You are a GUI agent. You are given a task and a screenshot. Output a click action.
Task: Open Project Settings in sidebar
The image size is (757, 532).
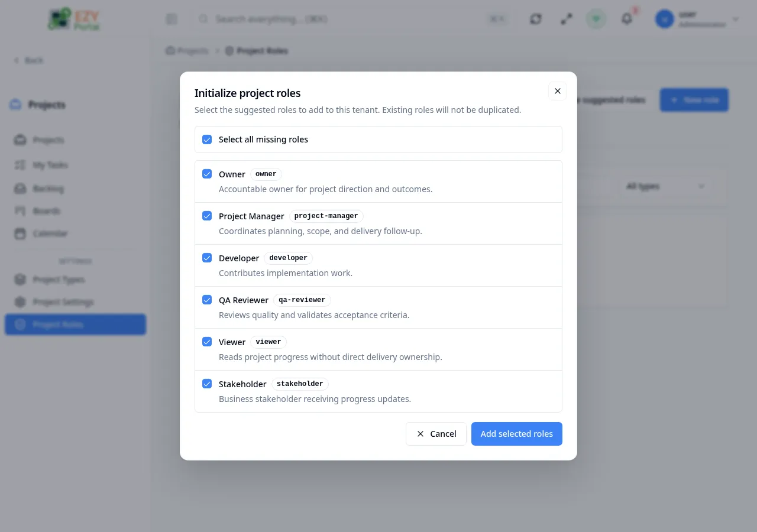[75, 302]
